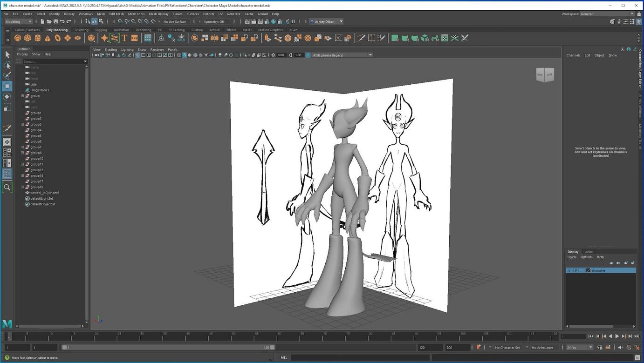Click the SVG import shelf icon
644x363 pixels.
(x=134, y=38)
